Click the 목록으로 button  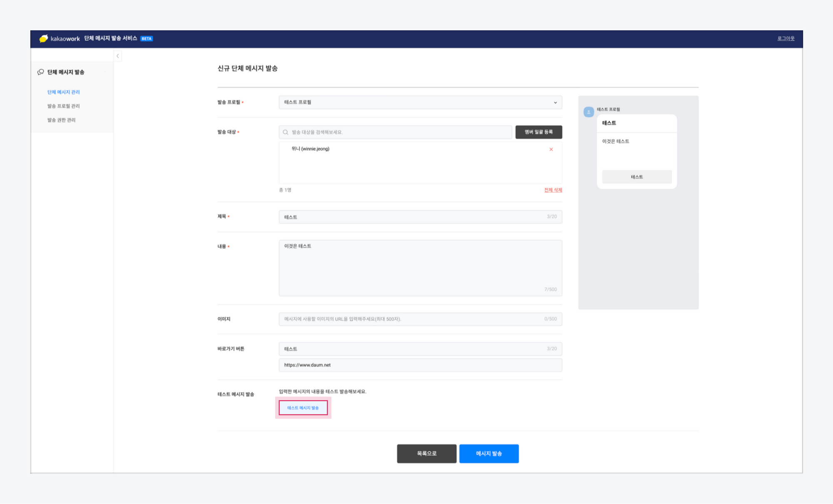point(426,453)
